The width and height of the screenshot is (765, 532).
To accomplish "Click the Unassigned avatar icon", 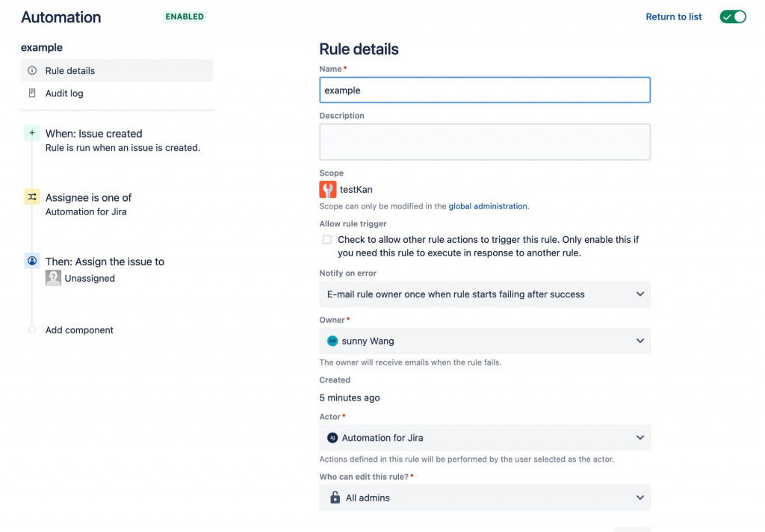I will click(53, 278).
